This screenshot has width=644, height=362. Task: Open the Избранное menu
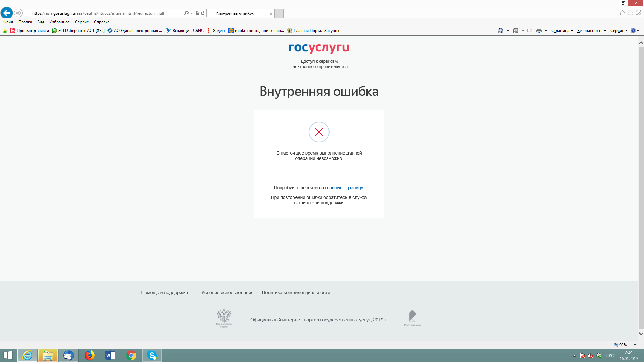[x=59, y=22]
